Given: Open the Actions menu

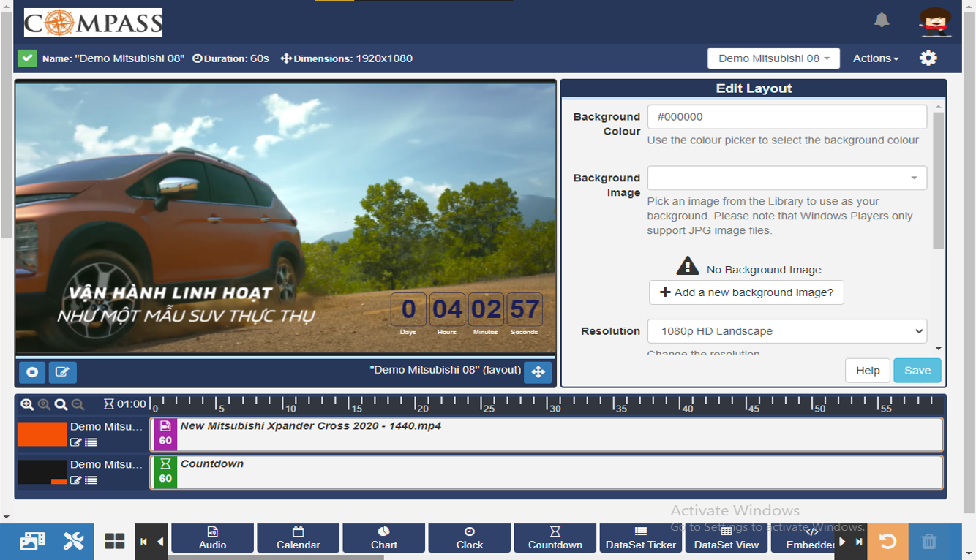Looking at the screenshot, I should [x=876, y=58].
